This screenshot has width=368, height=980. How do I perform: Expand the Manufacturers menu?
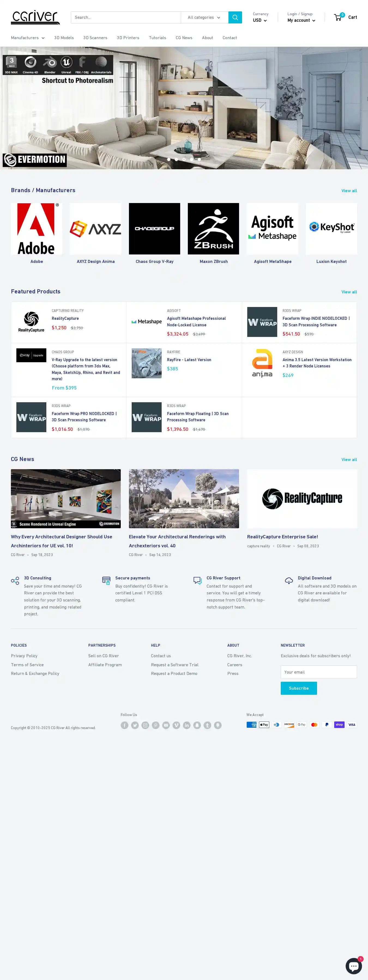click(28, 38)
